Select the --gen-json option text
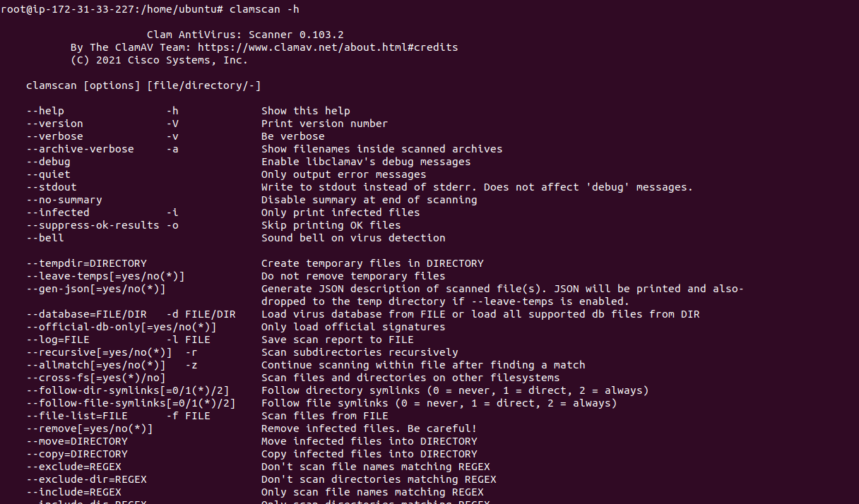The image size is (859, 504). pos(96,289)
